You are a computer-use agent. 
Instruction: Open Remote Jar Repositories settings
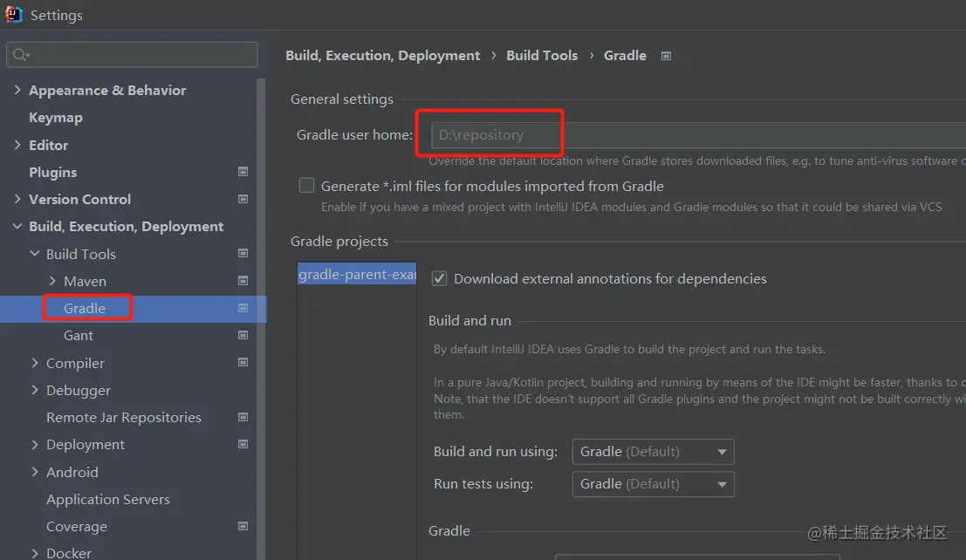pyautogui.click(x=124, y=417)
